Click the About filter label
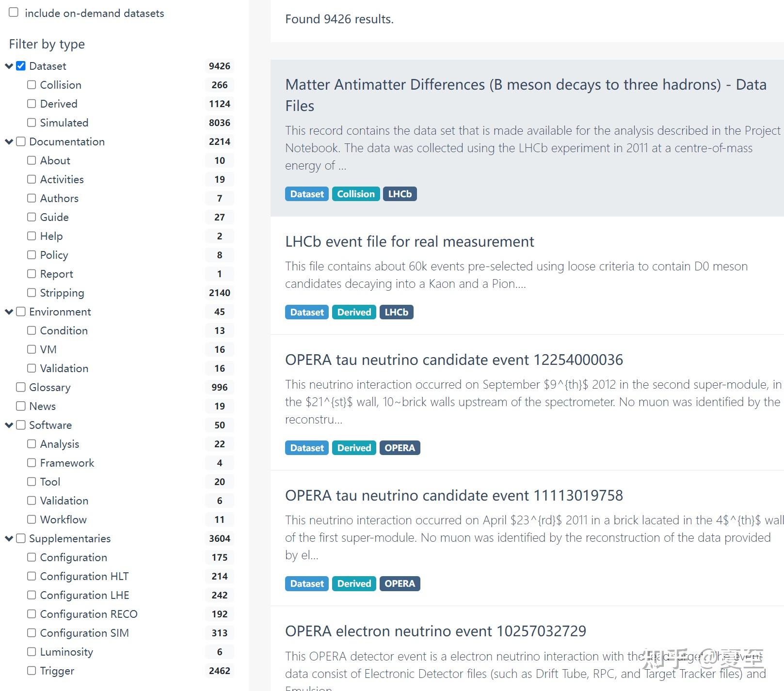The height and width of the screenshot is (691, 784). [x=55, y=160]
